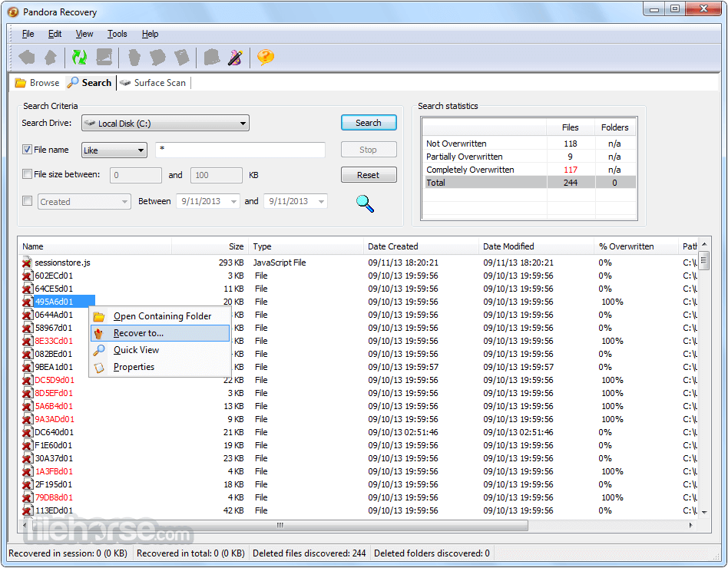Screen dimensions: 728x568
Task: Open the File menu
Action: tap(28, 34)
